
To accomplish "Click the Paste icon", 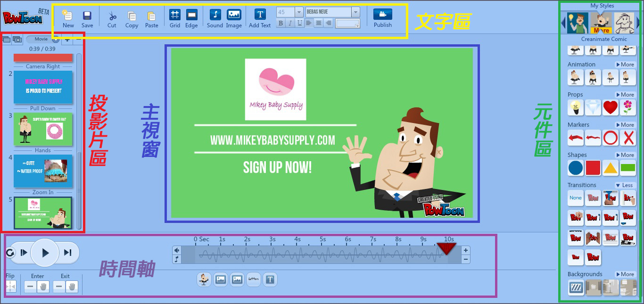I will tap(151, 15).
